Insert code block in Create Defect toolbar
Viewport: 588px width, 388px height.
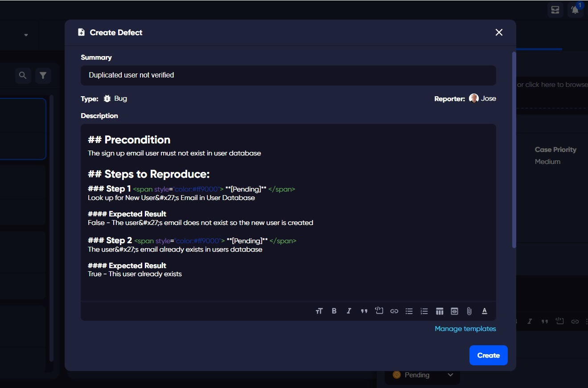379,310
